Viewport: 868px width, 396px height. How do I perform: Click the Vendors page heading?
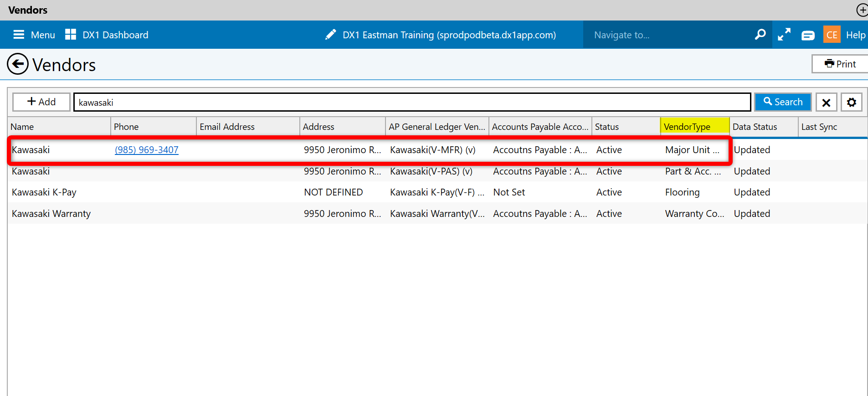(64, 65)
